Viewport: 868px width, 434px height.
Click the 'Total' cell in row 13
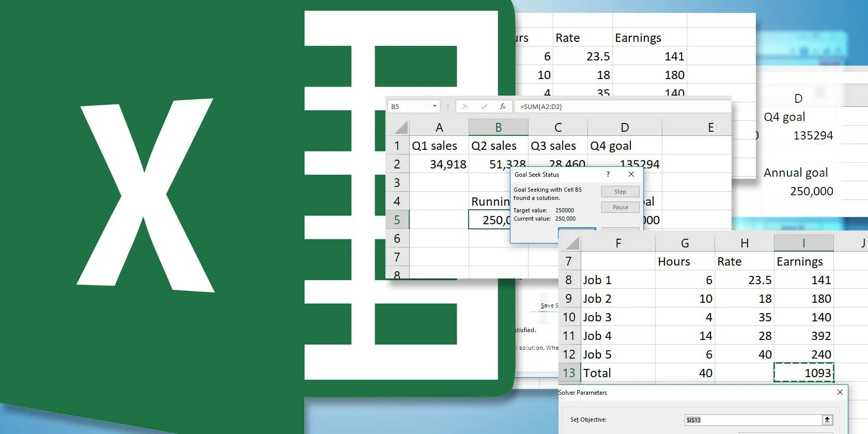click(x=618, y=373)
